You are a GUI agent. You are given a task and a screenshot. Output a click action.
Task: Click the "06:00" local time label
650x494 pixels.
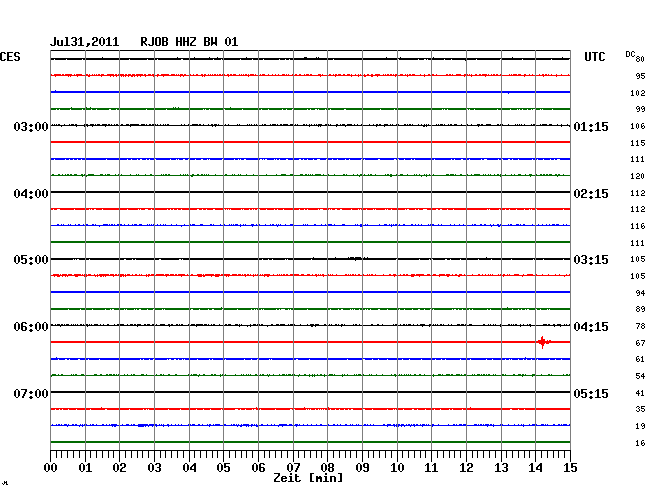click(x=31, y=327)
